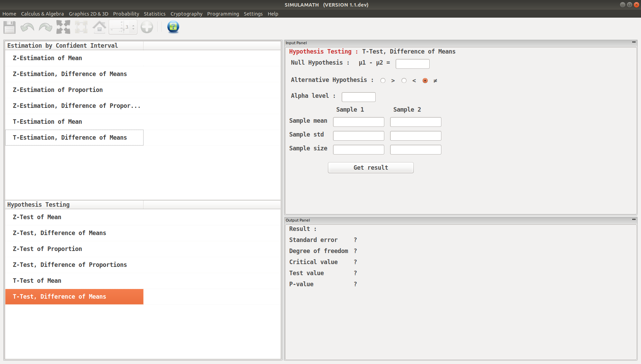Click the Sample 1 std field
Screen dimensions: 641x364
pyautogui.click(x=358, y=136)
